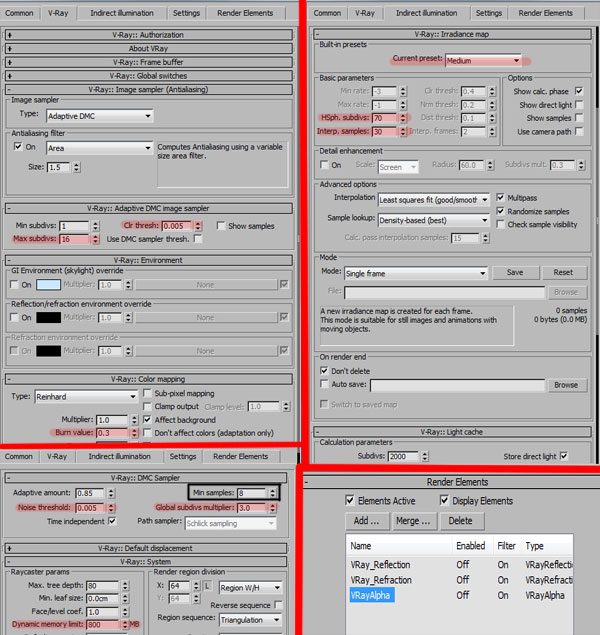
Task: Expand the V-Ray:: Authorization rollout
Action: (x=149, y=35)
